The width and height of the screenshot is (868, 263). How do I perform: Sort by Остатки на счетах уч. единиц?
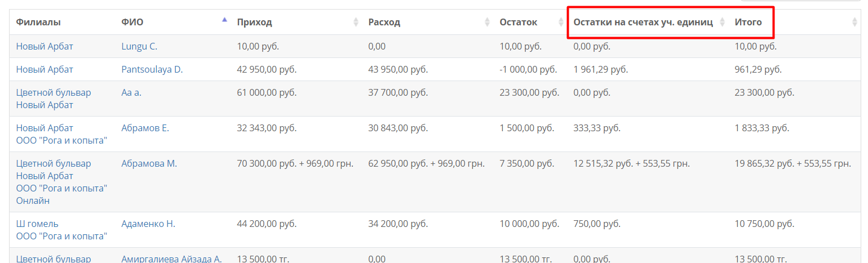(643, 22)
